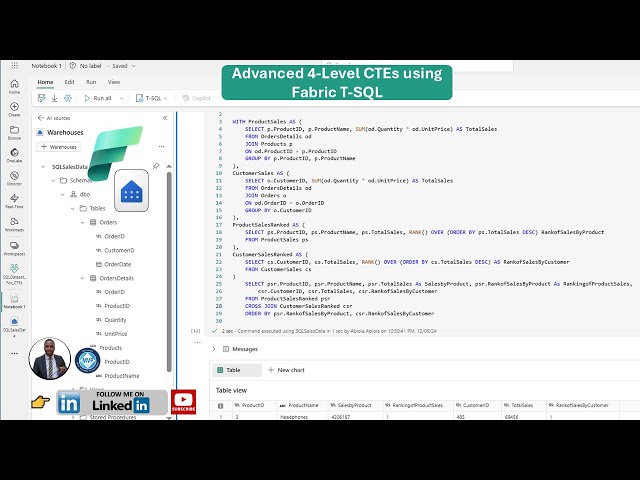
Task: Pin the SQLSalesData warehouse
Action: coord(156,166)
